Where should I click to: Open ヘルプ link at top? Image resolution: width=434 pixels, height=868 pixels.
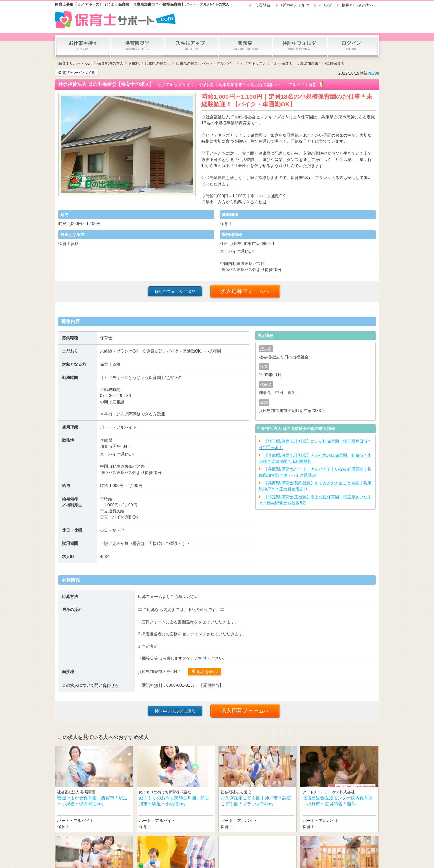click(325, 5)
